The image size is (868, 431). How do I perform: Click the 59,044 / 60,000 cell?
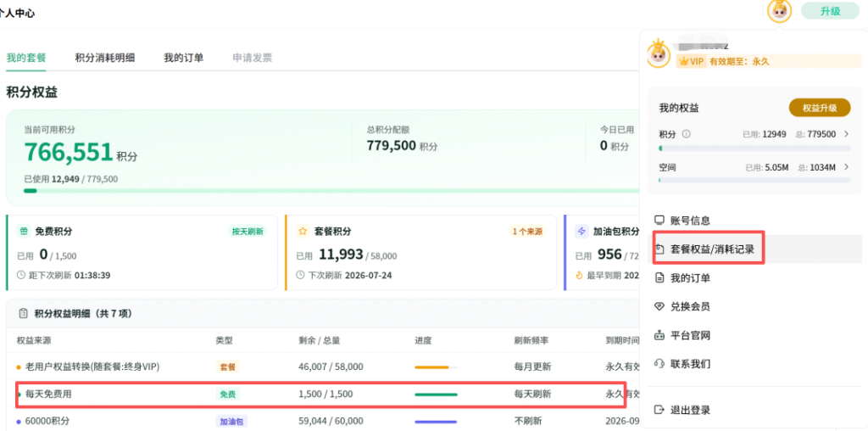pyautogui.click(x=331, y=422)
